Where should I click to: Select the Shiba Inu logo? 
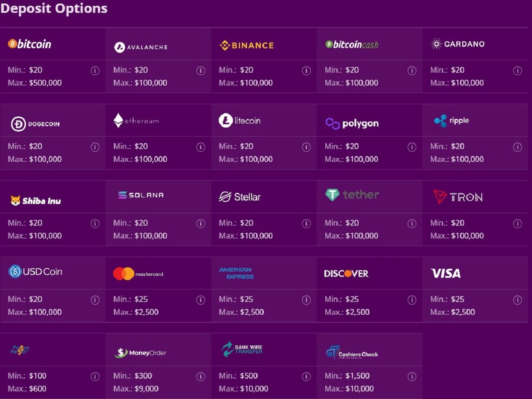[x=35, y=201]
